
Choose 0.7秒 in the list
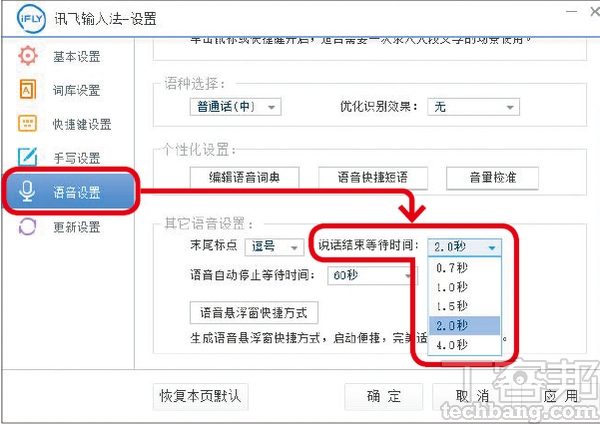[465, 267]
